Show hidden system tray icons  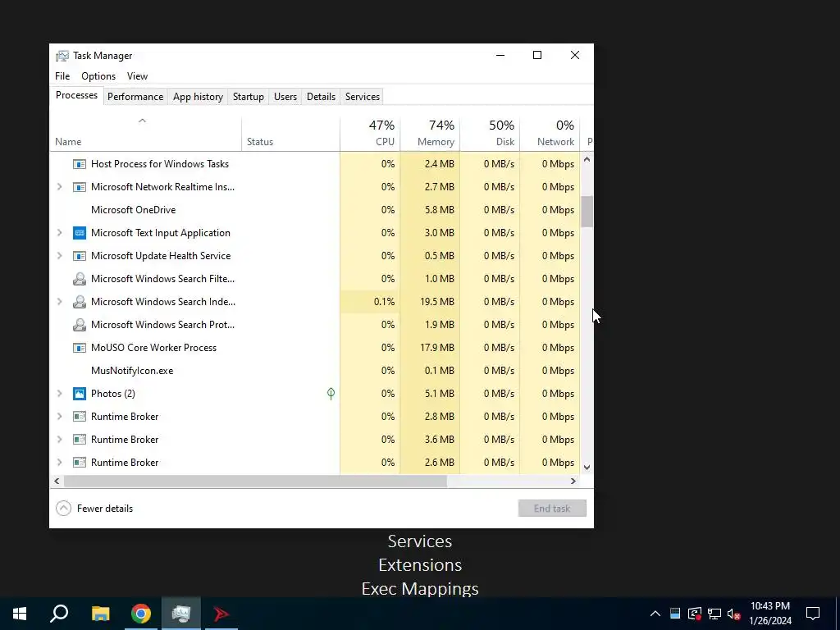click(655, 614)
